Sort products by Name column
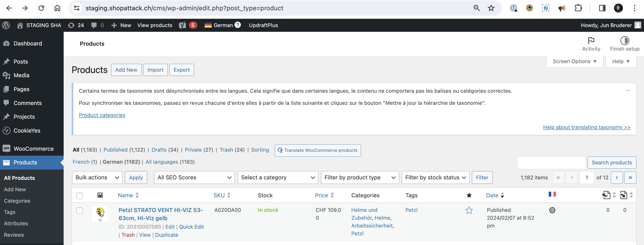644x245 pixels. coord(128,195)
